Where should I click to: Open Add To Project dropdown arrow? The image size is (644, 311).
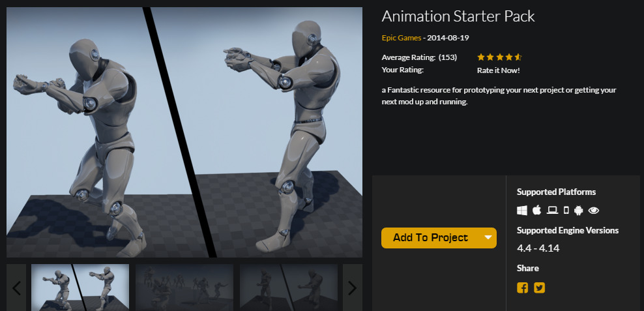pos(488,237)
